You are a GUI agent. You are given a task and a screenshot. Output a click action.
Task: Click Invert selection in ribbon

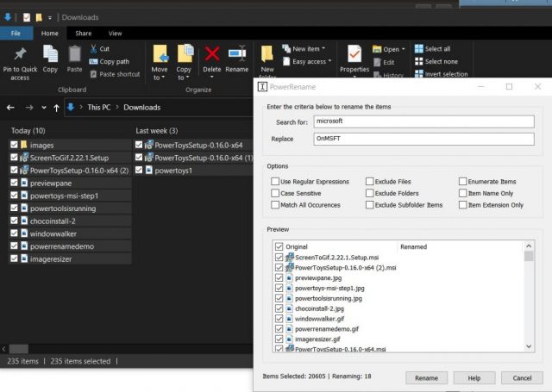[x=441, y=74]
